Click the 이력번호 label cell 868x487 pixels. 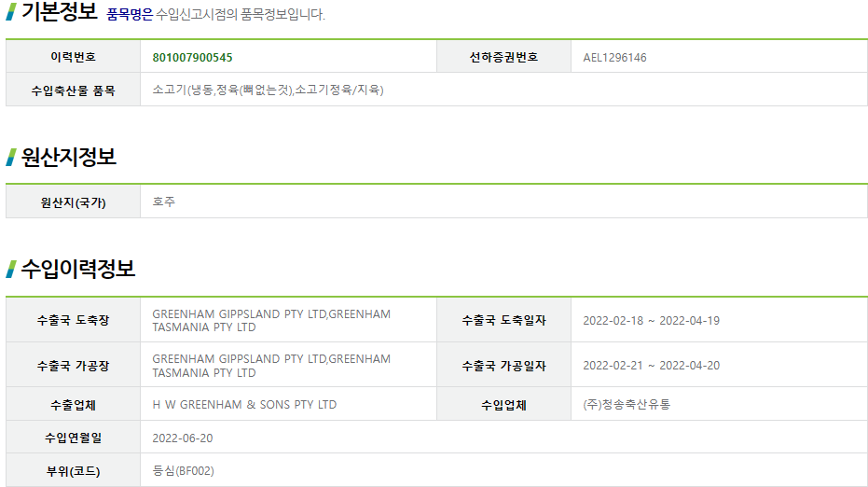(x=73, y=57)
